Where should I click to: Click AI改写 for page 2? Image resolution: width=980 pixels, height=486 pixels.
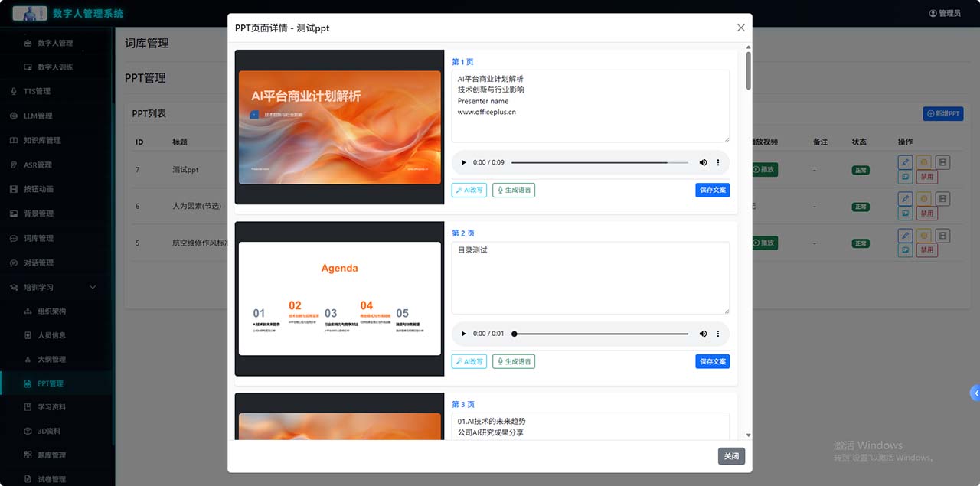[469, 361]
